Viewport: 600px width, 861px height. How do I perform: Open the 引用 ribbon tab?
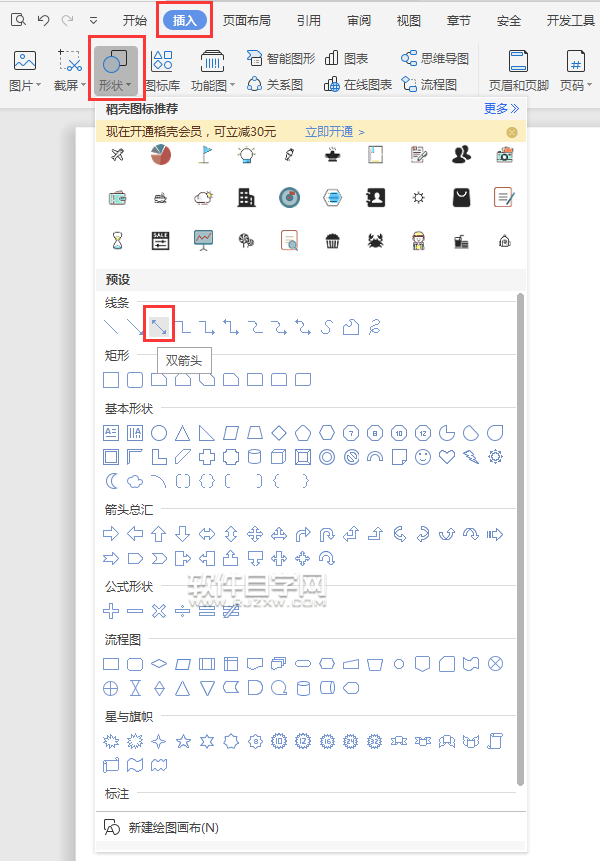(x=309, y=21)
